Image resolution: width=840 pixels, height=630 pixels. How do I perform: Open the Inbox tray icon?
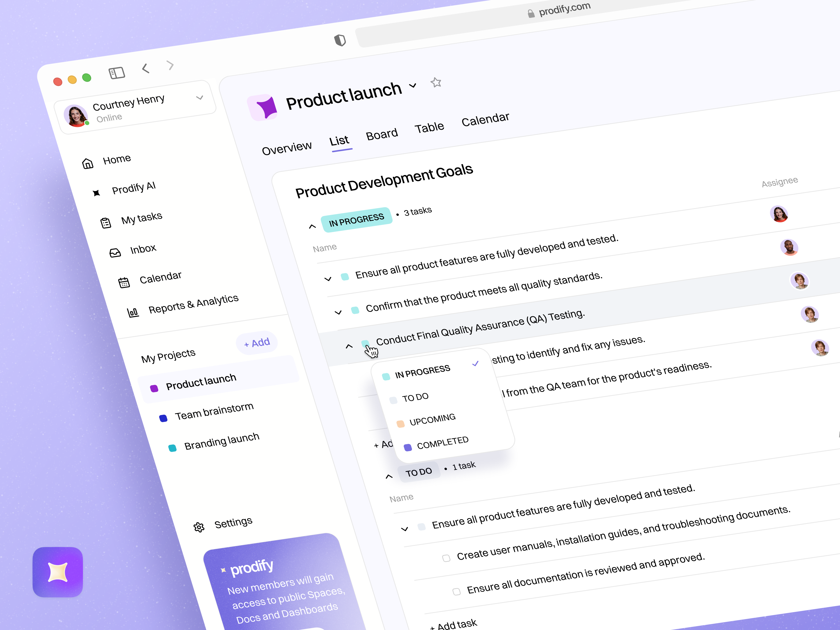[115, 253]
